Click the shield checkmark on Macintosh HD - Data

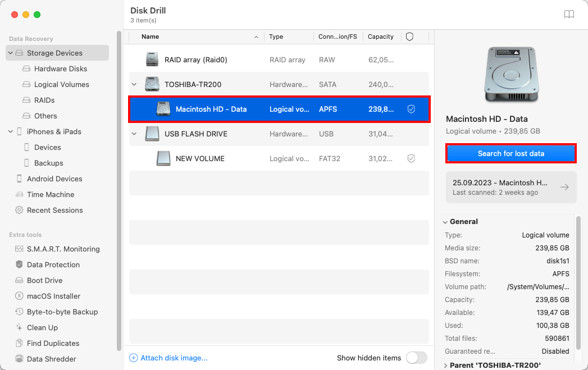(411, 109)
